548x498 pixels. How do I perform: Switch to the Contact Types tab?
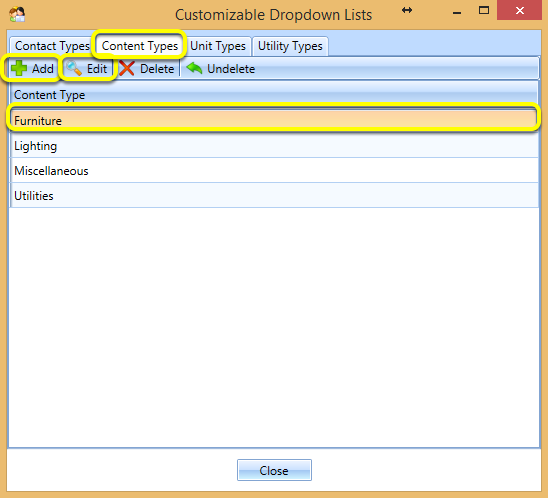[x=51, y=46]
